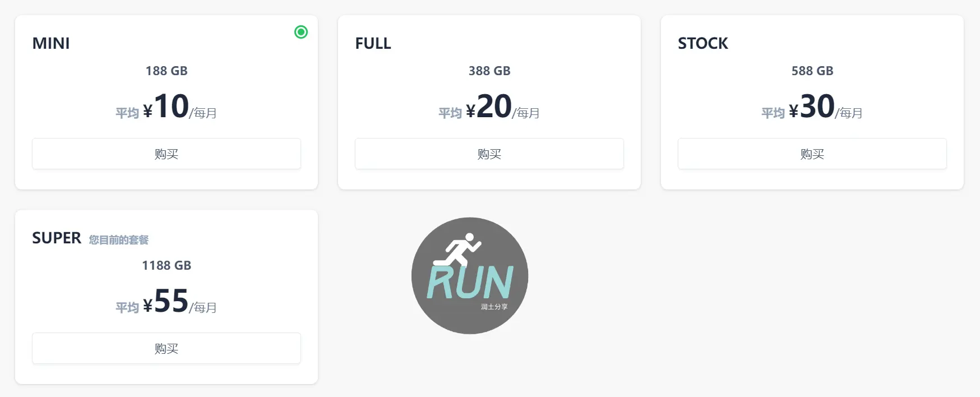Select the FULL plan title
The image size is (980, 397).
373,43
